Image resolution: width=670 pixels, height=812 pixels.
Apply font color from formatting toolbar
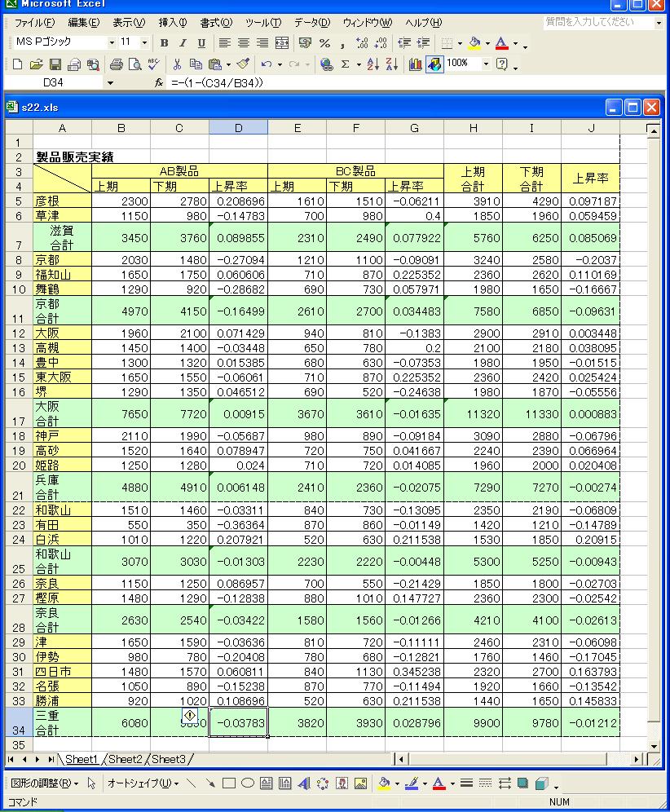coord(502,43)
